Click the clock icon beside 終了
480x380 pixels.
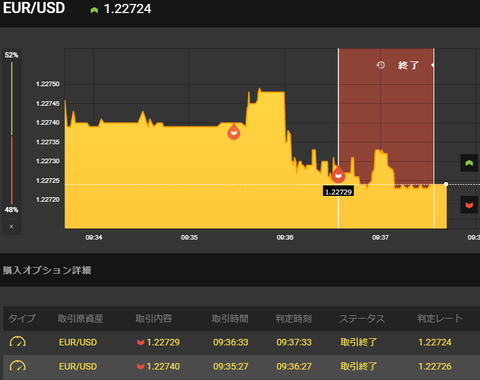(x=381, y=65)
